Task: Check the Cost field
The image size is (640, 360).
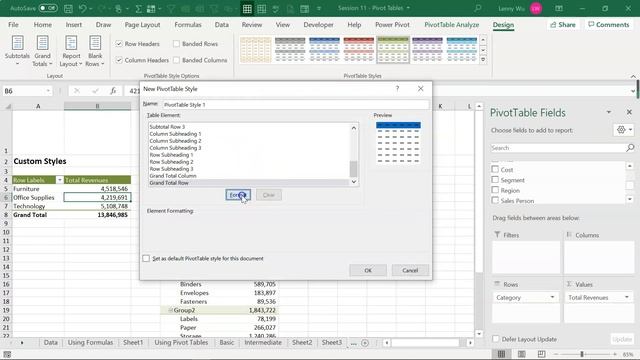Action: (x=495, y=169)
